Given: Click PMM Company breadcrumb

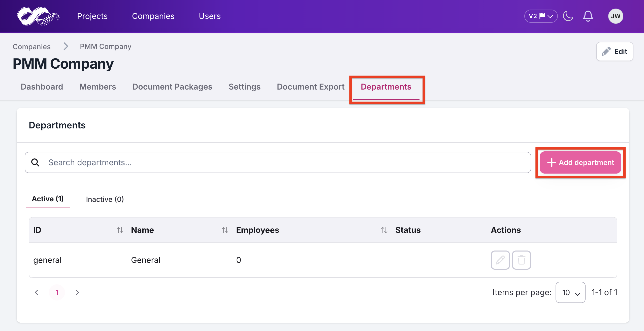Looking at the screenshot, I should click(x=106, y=46).
